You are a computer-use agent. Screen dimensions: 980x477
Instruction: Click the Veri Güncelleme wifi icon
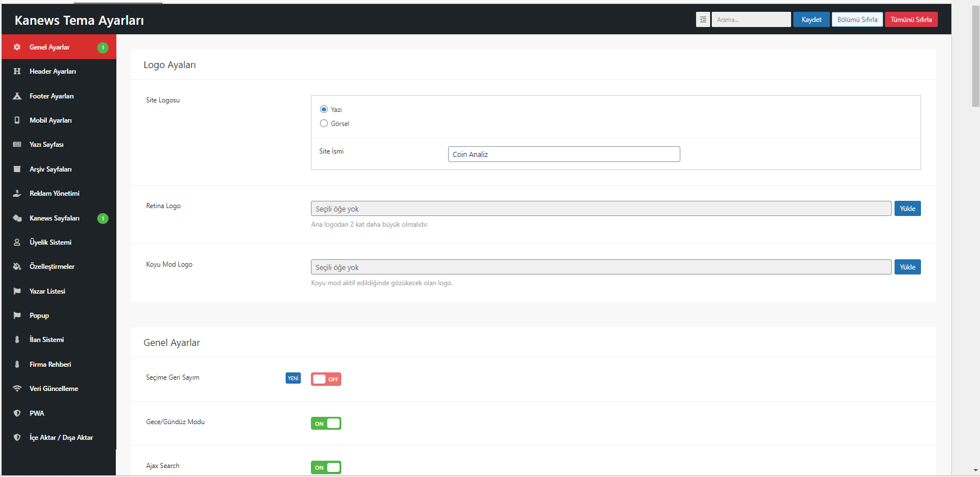(x=17, y=389)
